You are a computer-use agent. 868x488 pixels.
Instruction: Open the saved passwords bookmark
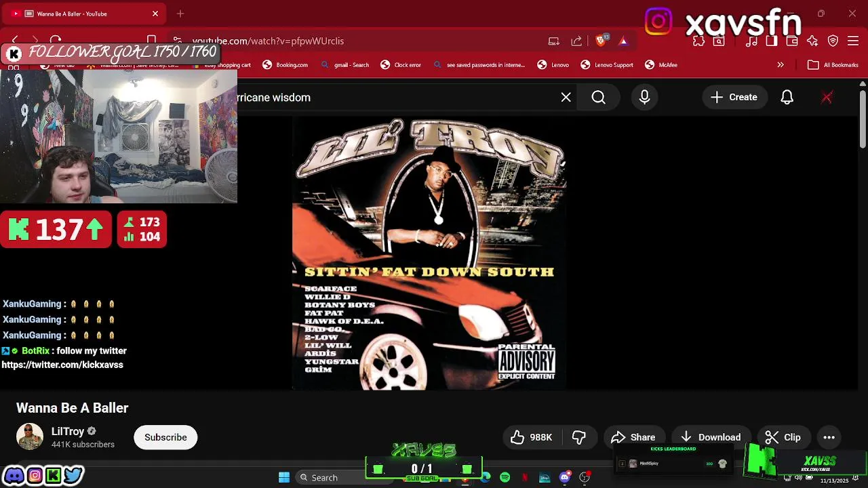pos(479,65)
